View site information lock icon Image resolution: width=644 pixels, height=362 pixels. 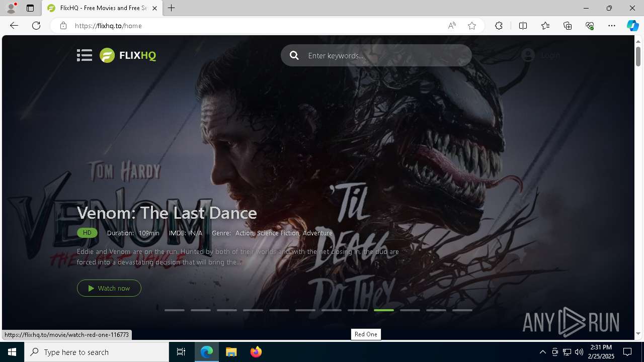click(63, 26)
